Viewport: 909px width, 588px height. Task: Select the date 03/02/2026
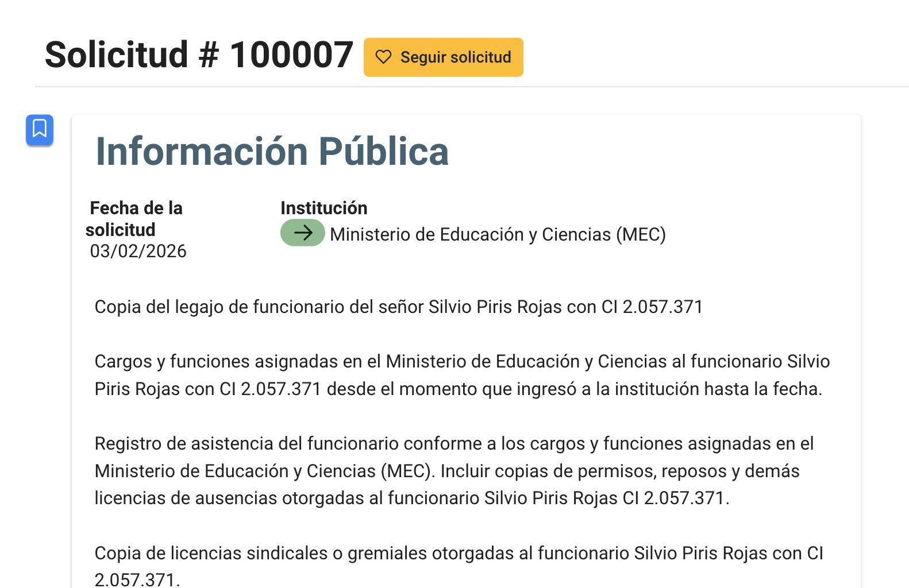[138, 251]
